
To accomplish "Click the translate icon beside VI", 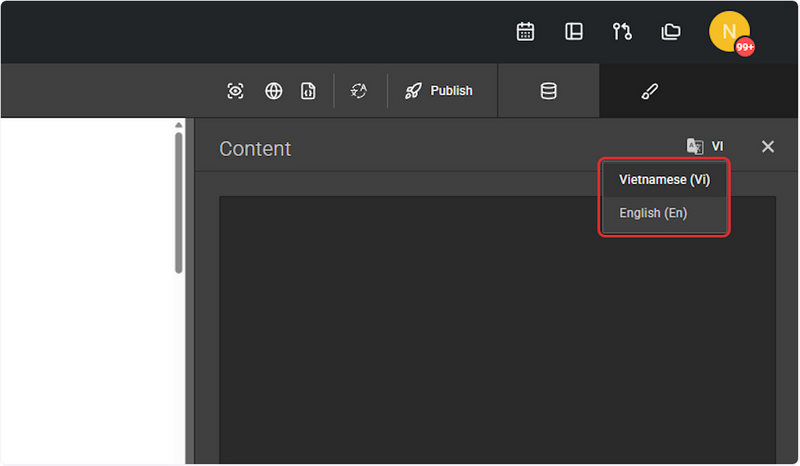I will [x=695, y=146].
